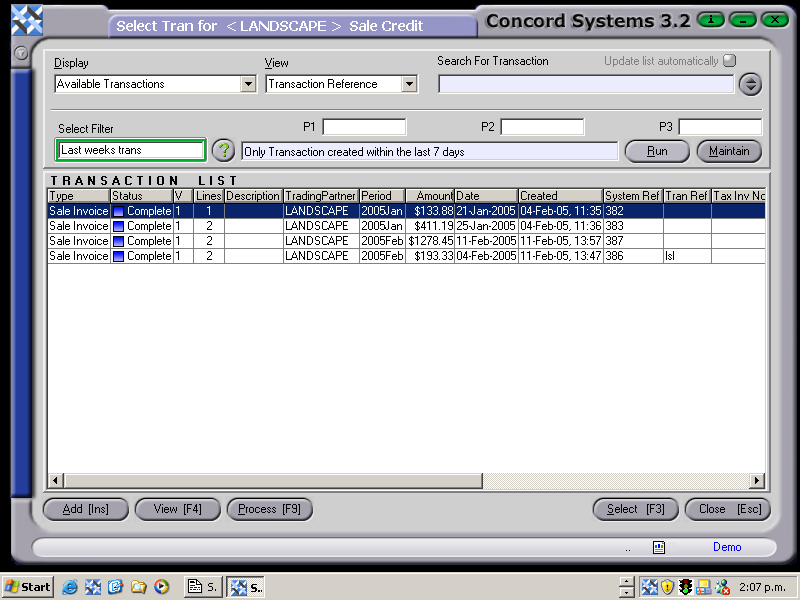
Task: Click the Concord Systems icon in the quick launch bar
Action: point(93,587)
